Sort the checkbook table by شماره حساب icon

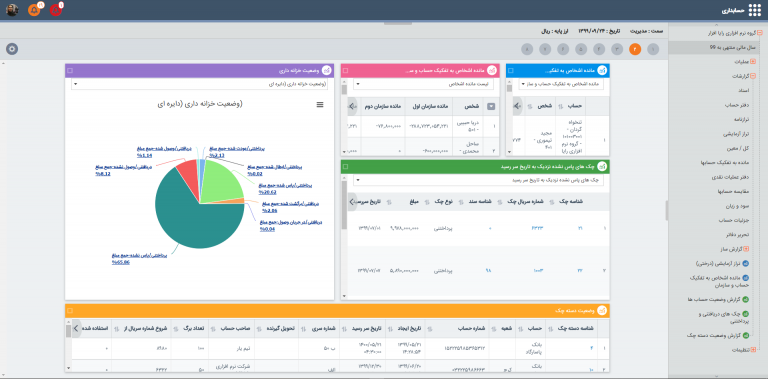(x=429, y=329)
